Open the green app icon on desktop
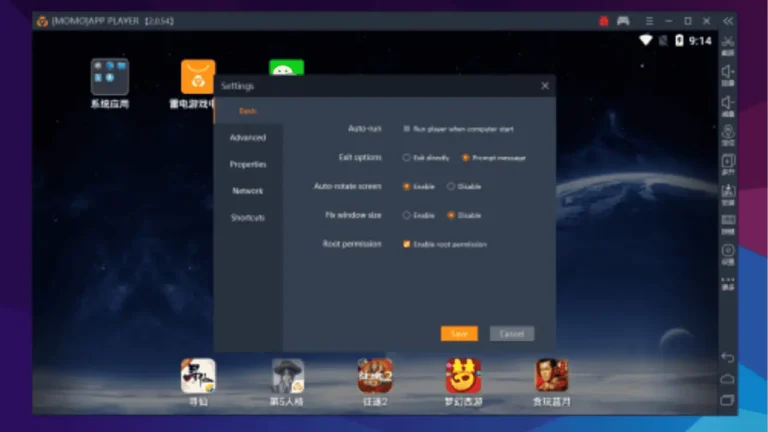Image resolution: width=768 pixels, height=432 pixels. 287,68
